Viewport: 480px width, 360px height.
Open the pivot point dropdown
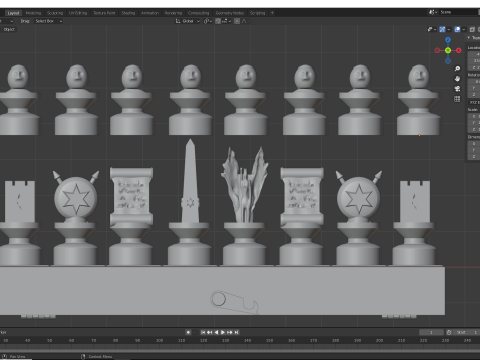pyautogui.click(x=208, y=21)
